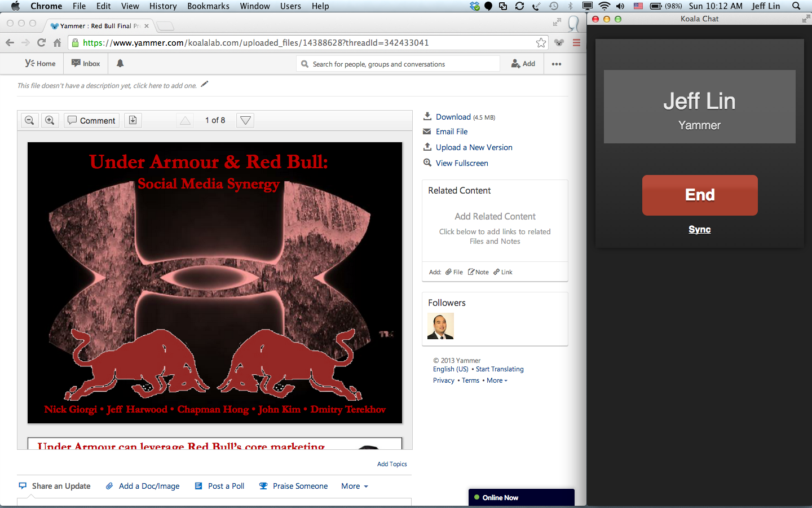Screen dimensions: 812x508
Task: Click the Chrome address bar
Action: (x=307, y=43)
